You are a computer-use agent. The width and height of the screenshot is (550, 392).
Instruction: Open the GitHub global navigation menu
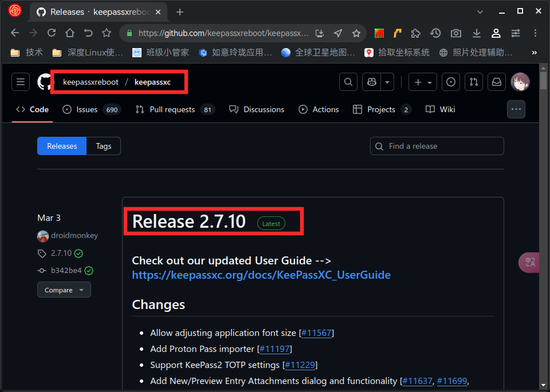pyautogui.click(x=21, y=82)
